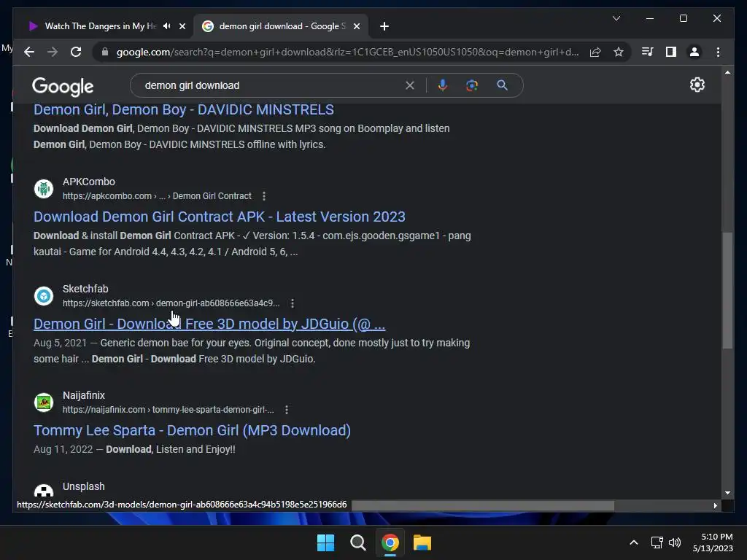Close the demon girl download tab
Viewport: 747px width, 560px height.
pyautogui.click(x=356, y=26)
